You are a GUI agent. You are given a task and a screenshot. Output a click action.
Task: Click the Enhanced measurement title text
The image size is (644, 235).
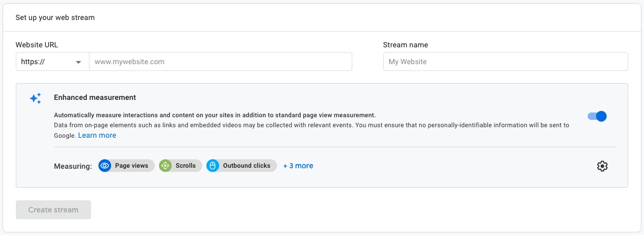[95, 97]
